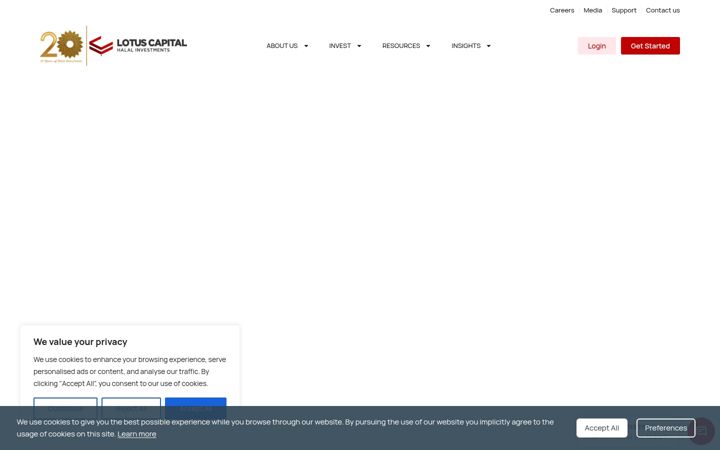Open the INSIGHTS menu
Screen dimensions: 720x450
(466, 46)
